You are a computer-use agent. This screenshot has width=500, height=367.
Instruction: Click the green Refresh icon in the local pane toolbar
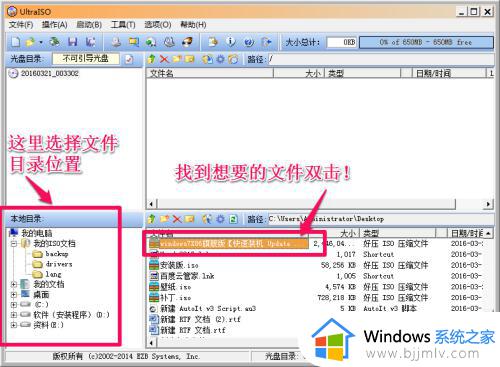(x=233, y=219)
